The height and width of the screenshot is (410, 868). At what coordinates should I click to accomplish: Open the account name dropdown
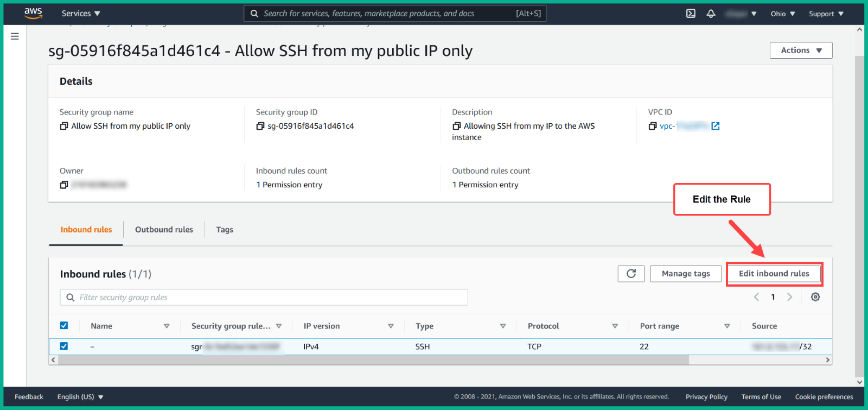tap(741, 14)
